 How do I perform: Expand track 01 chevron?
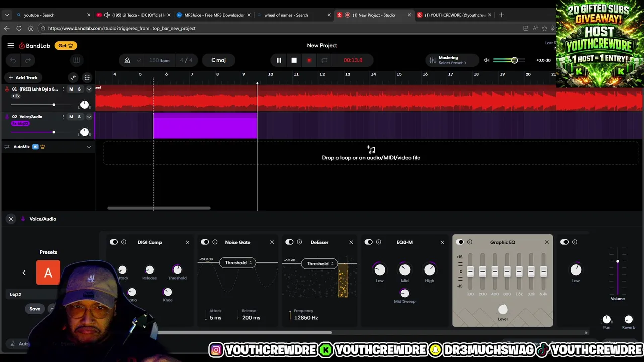tap(89, 89)
